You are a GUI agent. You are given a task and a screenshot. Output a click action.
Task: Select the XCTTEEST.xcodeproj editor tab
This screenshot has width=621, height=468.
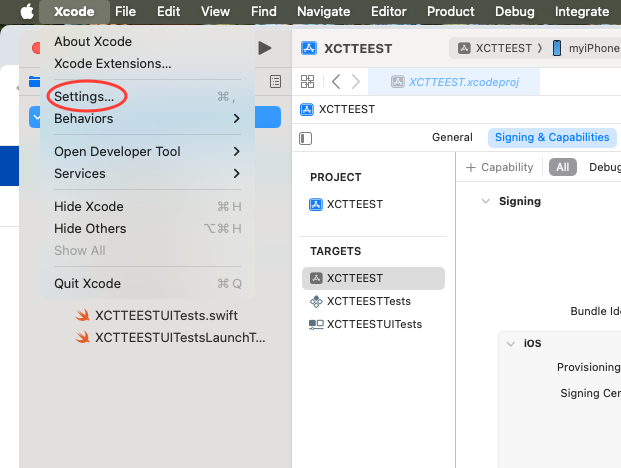tap(454, 82)
